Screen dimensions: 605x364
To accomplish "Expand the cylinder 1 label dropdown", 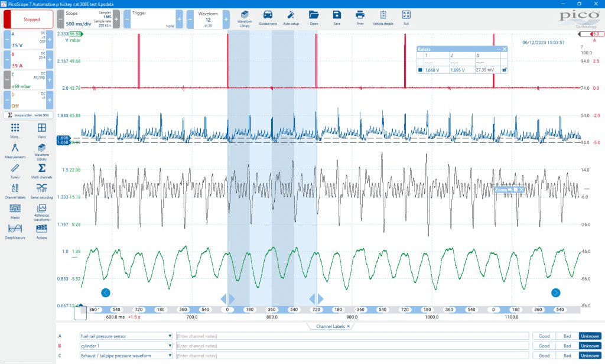I will pyautogui.click(x=170, y=346).
